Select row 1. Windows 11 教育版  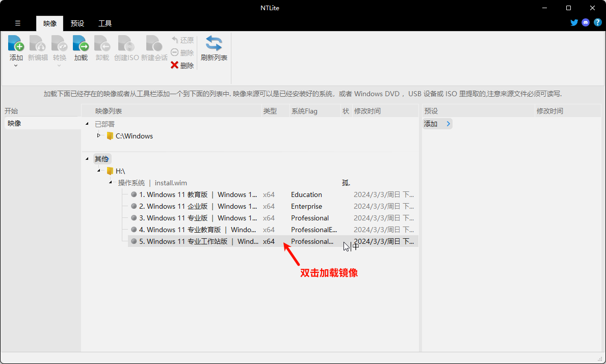273,194
